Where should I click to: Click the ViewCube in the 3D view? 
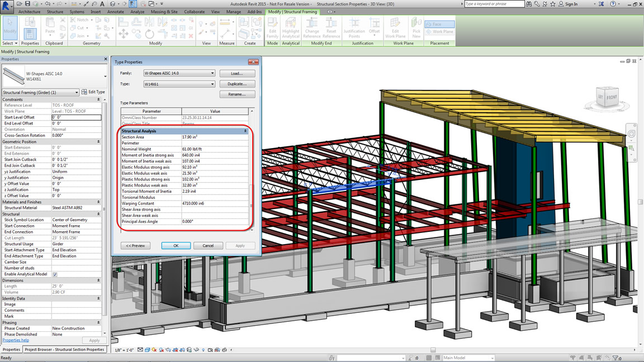[607, 97]
